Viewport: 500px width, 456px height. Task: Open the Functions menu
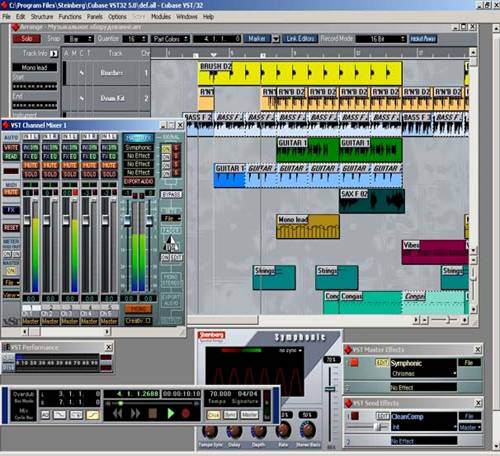click(x=70, y=16)
